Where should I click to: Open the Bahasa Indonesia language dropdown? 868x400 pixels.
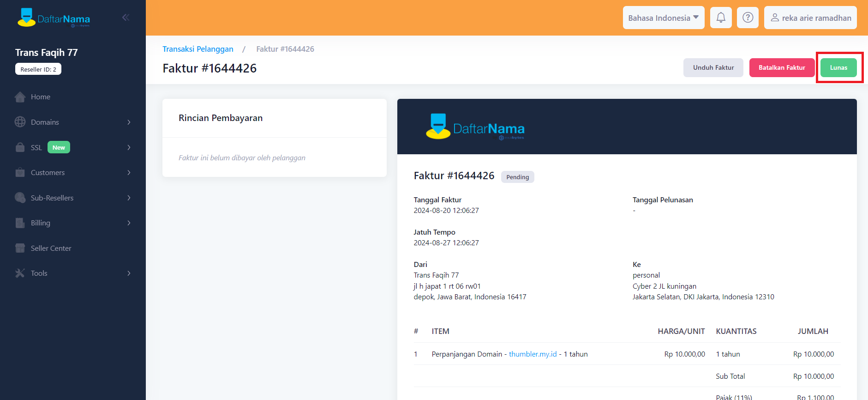click(664, 18)
